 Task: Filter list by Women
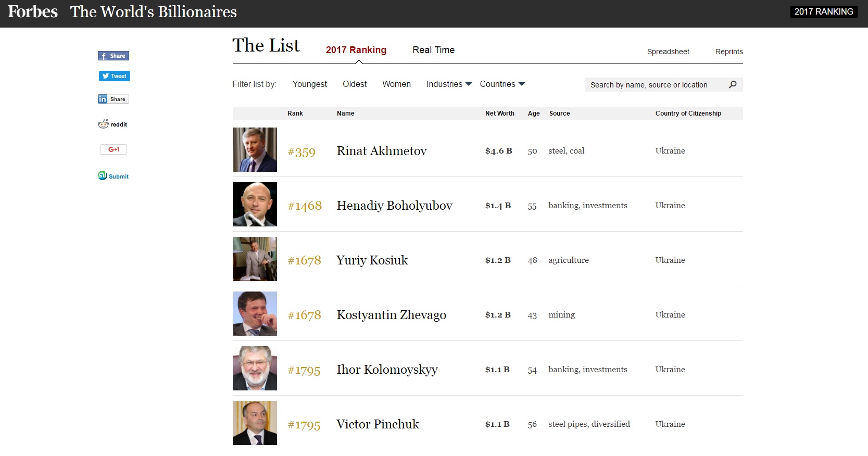point(396,84)
